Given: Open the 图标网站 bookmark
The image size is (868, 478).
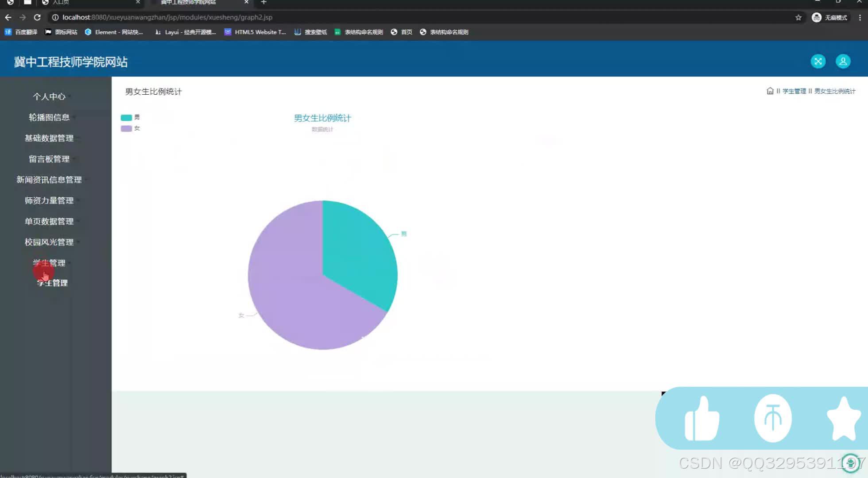Looking at the screenshot, I should pos(61,32).
